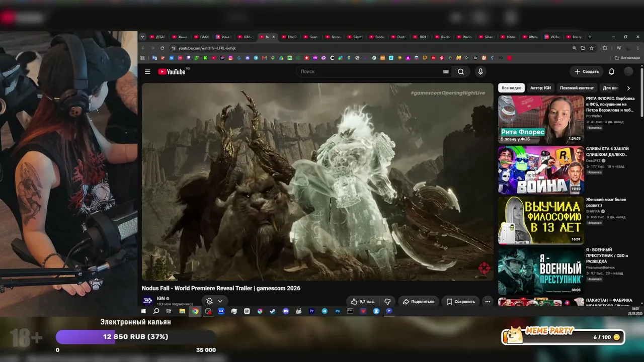The width and height of the screenshot is (644, 362).
Task: Click the YouTube search magnifier button
Action: pos(461,71)
